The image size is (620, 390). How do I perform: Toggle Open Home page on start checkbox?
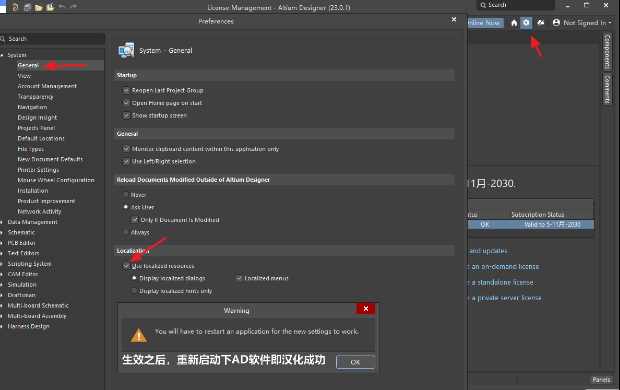pyautogui.click(x=126, y=103)
